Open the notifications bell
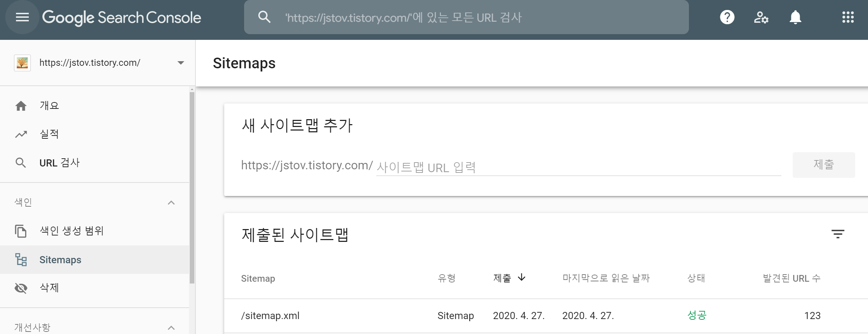Screen dimensions: 868x334 [x=795, y=17]
